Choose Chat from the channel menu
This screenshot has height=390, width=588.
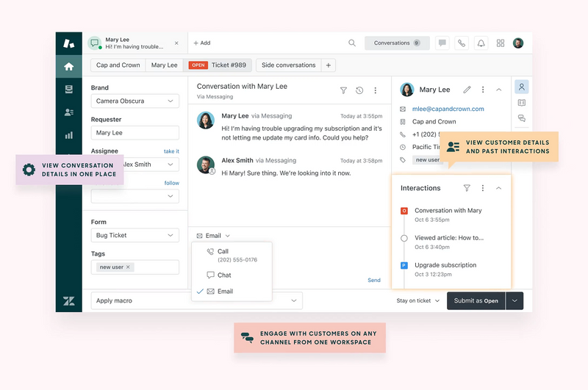[x=232, y=275]
